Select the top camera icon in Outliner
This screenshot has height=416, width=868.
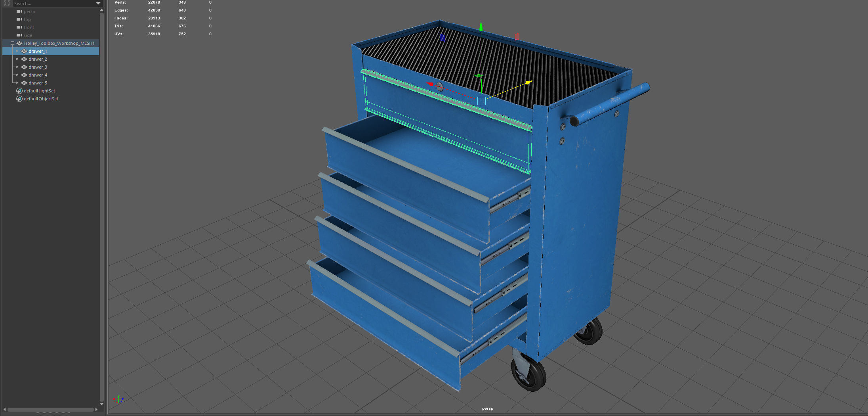click(x=19, y=19)
